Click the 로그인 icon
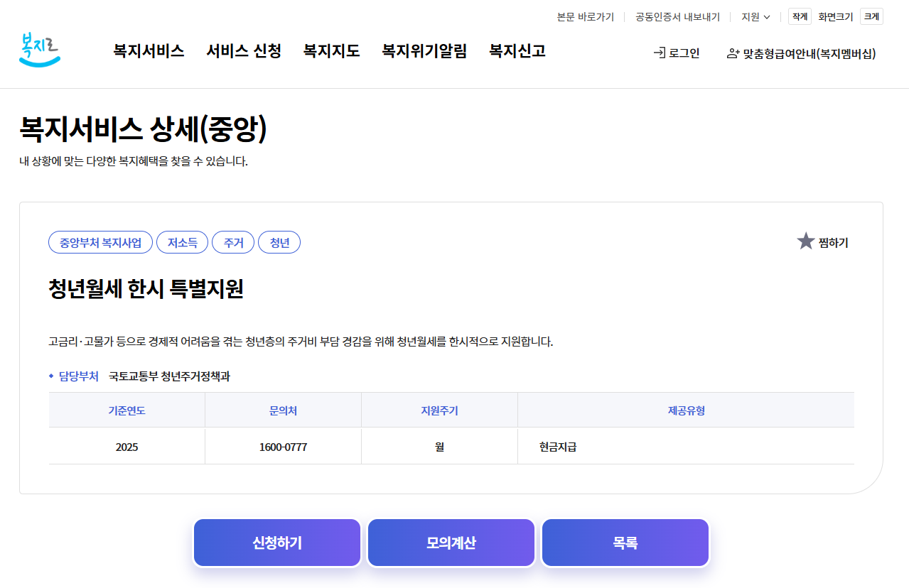This screenshot has height=588, width=909. click(x=659, y=53)
